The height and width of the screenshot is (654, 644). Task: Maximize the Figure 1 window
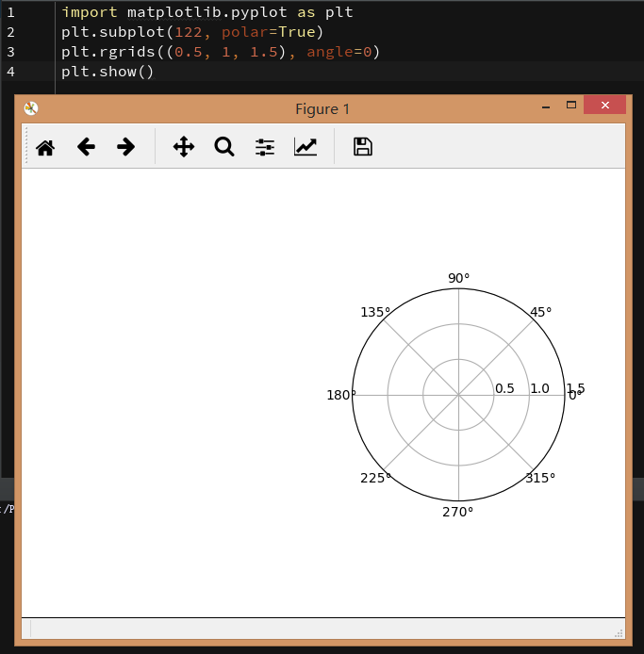[571, 106]
